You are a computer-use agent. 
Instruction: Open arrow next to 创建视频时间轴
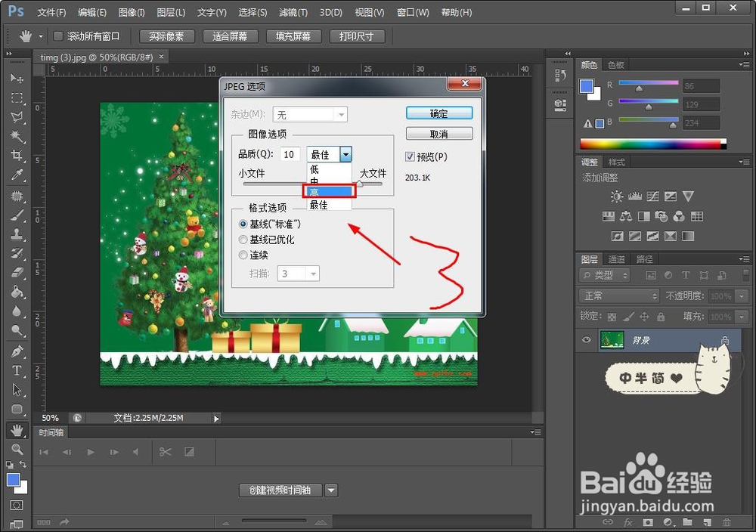coord(331,490)
